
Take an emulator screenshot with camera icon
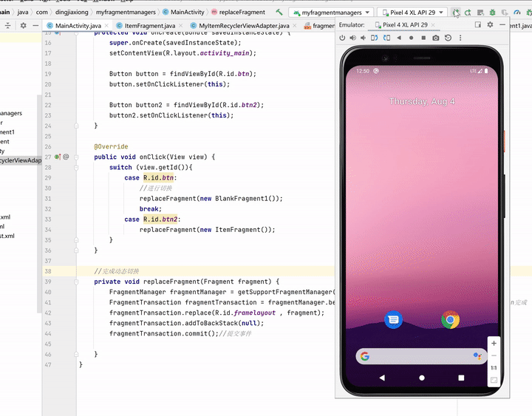pyautogui.click(x=436, y=38)
